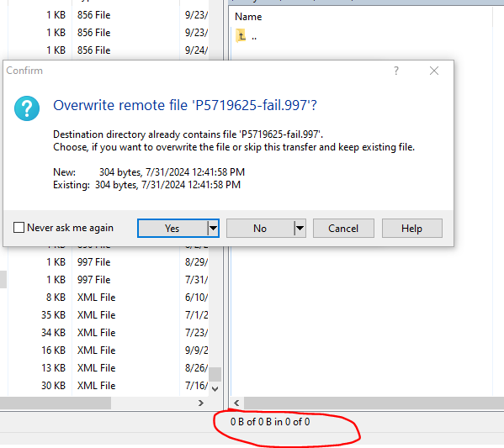Click the left panel horizontal scrollbar thumb
This screenshot has width=504, height=448.
click(56, 403)
